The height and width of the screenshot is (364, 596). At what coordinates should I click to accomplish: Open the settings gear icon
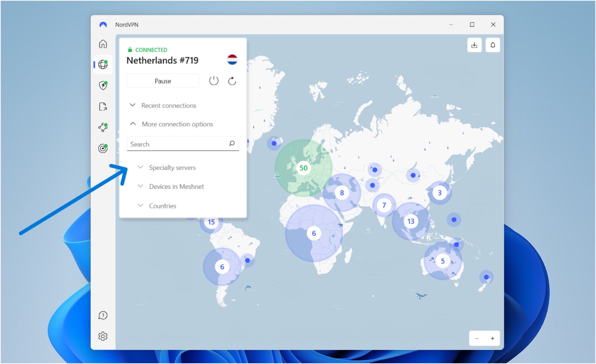pyautogui.click(x=103, y=336)
